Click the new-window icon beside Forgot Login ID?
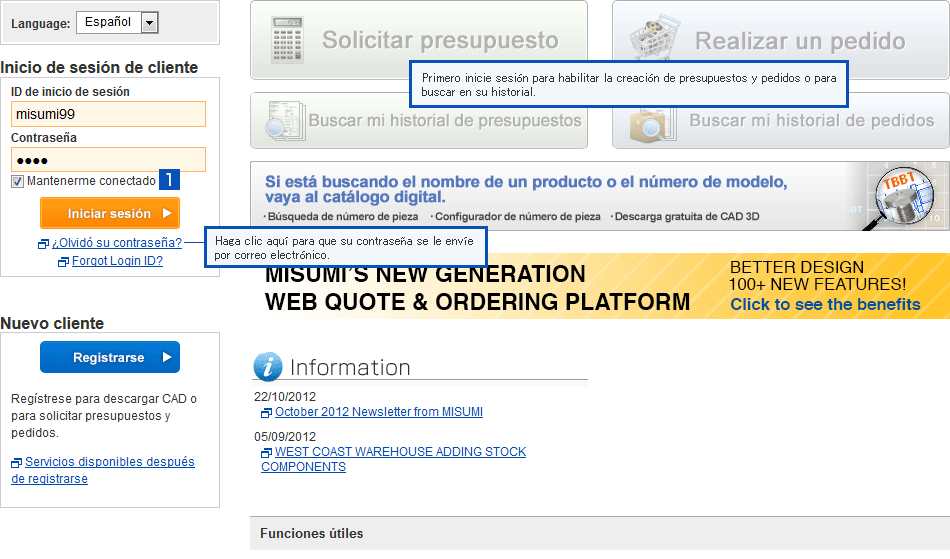The image size is (950, 559). [x=63, y=262]
